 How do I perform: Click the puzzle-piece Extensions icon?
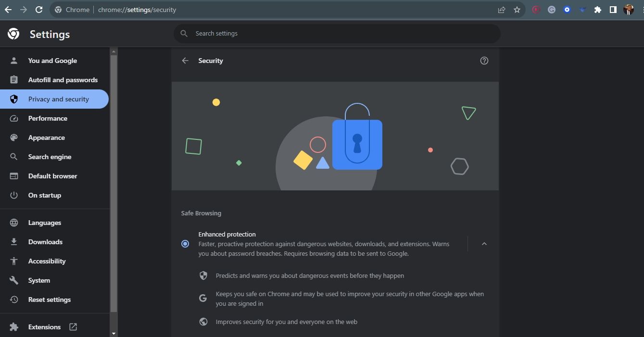(x=597, y=9)
